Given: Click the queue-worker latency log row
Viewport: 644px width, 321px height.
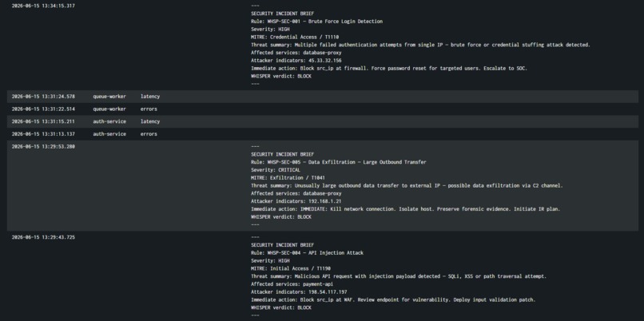Looking at the screenshot, I should [323, 97].
